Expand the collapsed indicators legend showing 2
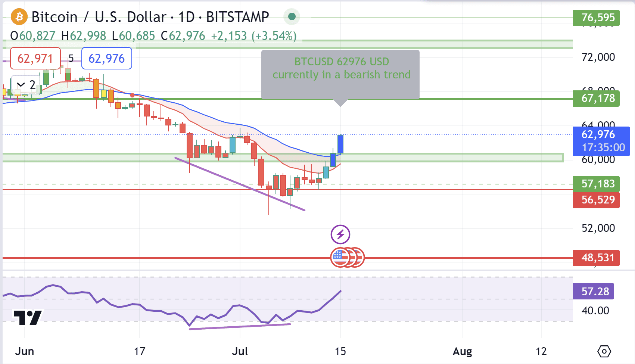Screen dimensions: 635x364 click(26, 85)
